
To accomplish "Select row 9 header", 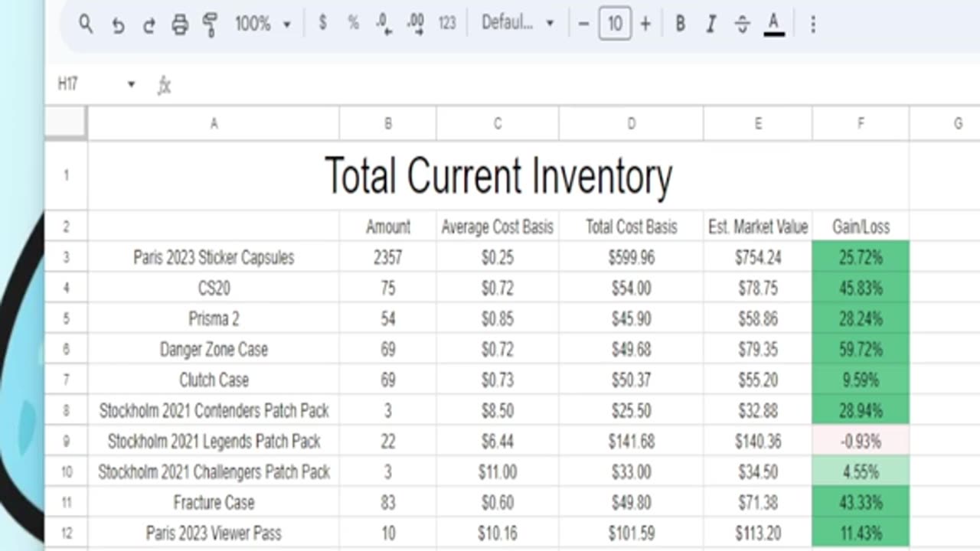I will click(x=66, y=441).
